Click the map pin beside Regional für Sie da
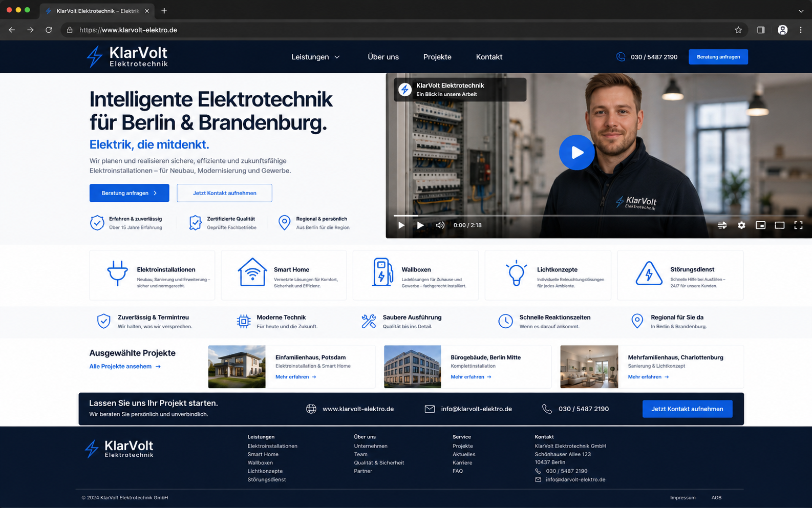The image size is (812, 508). click(x=637, y=321)
